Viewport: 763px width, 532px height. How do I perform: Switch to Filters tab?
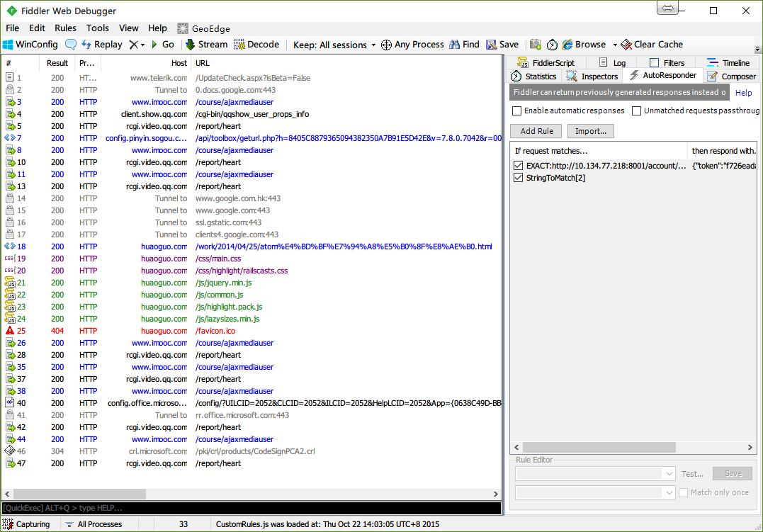coord(667,63)
